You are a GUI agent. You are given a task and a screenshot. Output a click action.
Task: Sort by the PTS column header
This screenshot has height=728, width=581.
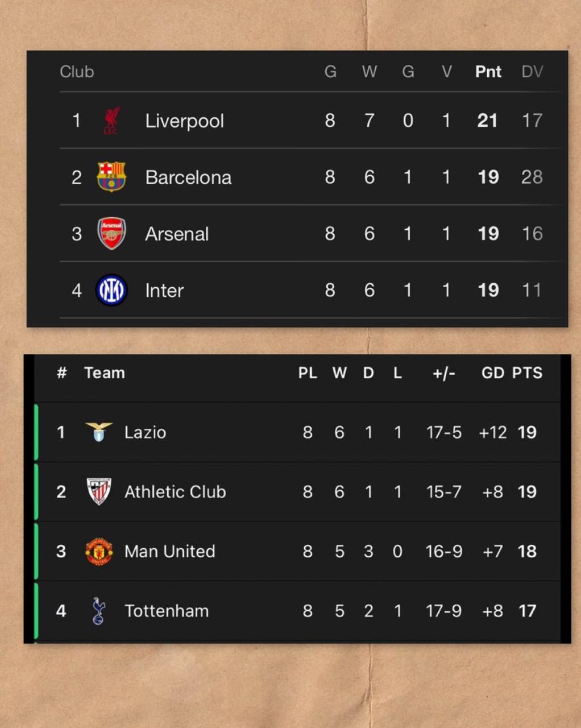pos(527,373)
